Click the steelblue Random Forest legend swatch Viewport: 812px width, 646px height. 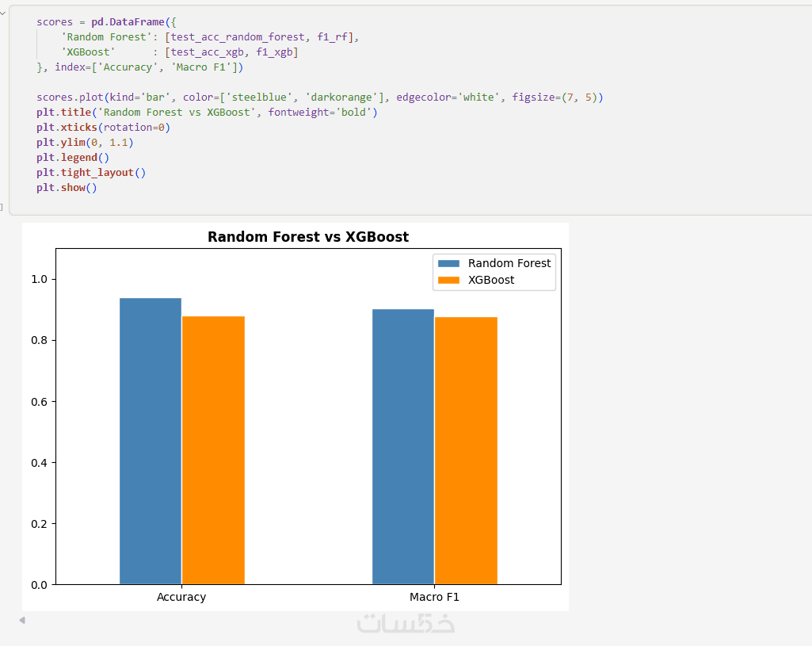(448, 263)
